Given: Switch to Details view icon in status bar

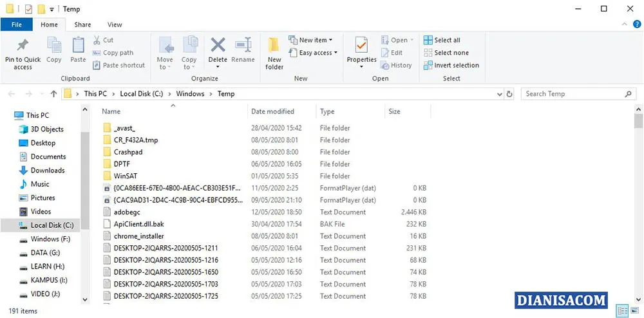Looking at the screenshot, I should [x=622, y=311].
